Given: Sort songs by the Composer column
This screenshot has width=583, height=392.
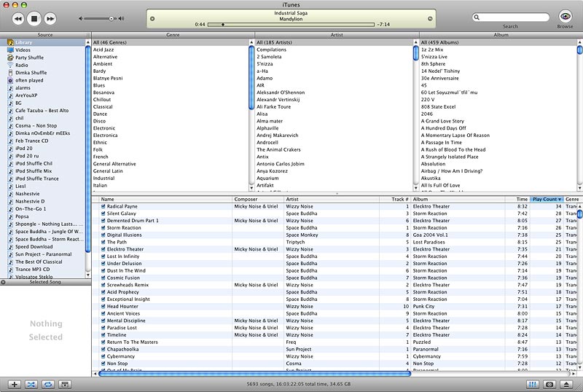Looking at the screenshot, I should (258, 200).
